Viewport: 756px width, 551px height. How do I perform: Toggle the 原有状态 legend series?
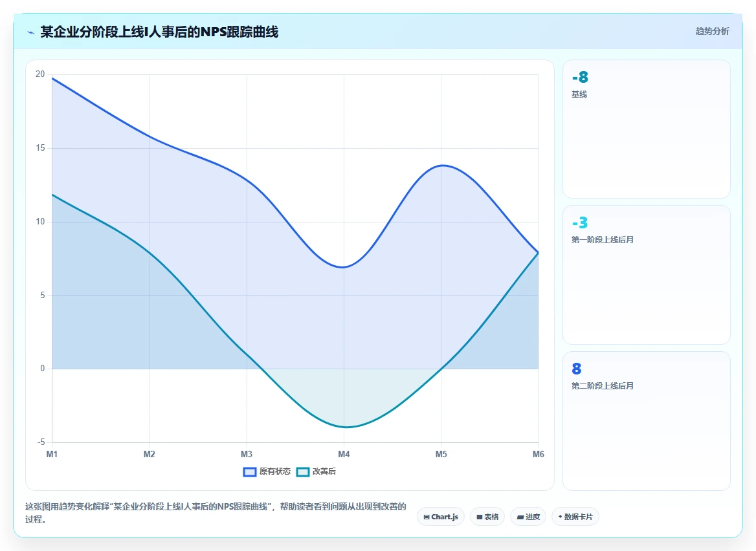click(267, 471)
